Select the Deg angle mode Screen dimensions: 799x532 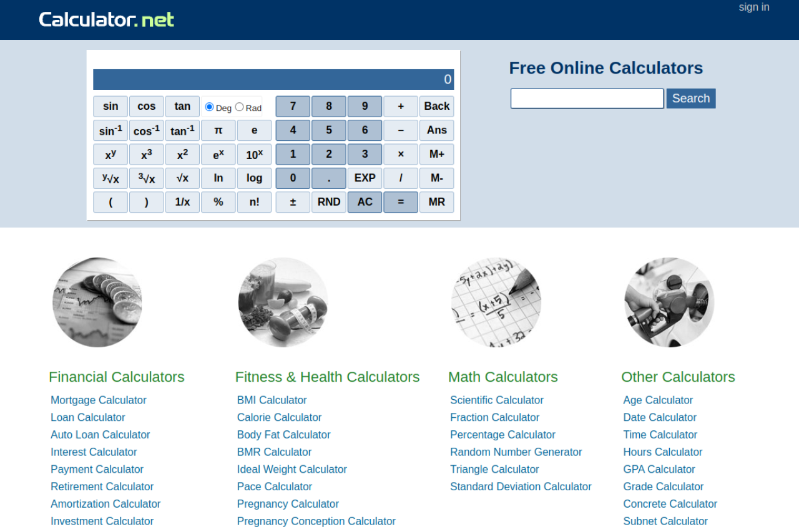click(210, 107)
